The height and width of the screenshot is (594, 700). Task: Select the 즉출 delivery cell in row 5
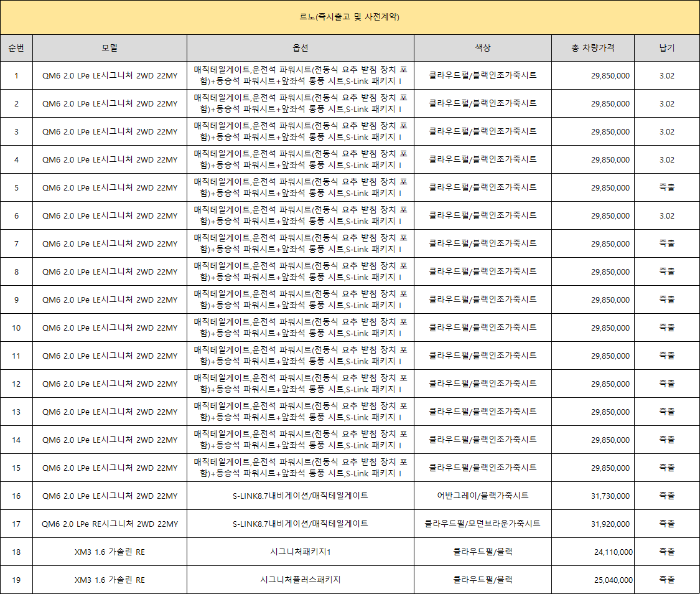pyautogui.click(x=667, y=187)
